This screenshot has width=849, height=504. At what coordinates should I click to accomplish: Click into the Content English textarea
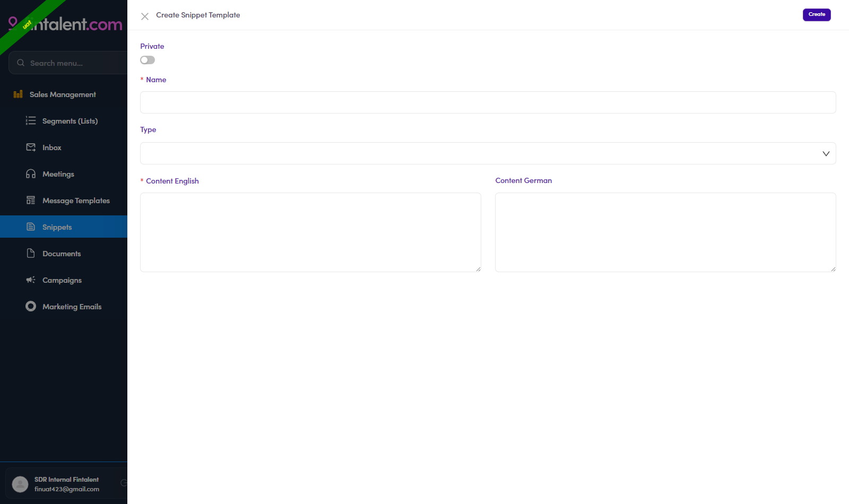pos(310,232)
